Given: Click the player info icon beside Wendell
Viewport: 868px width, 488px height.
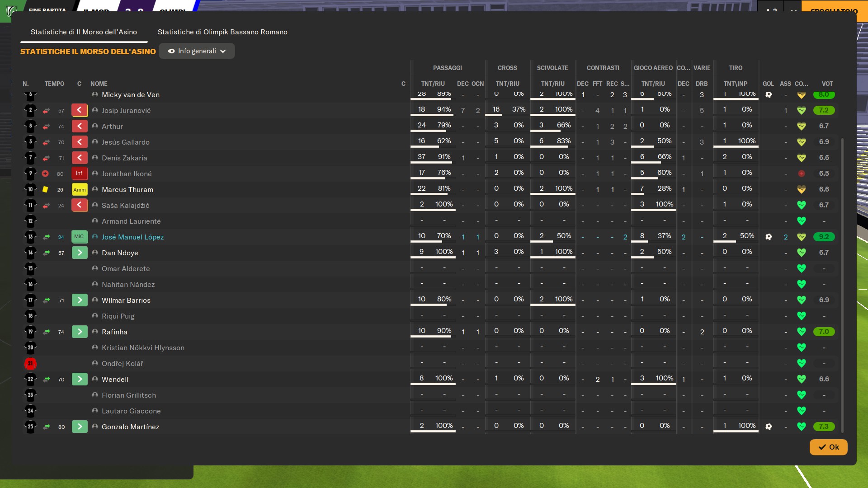Looking at the screenshot, I should [x=95, y=379].
